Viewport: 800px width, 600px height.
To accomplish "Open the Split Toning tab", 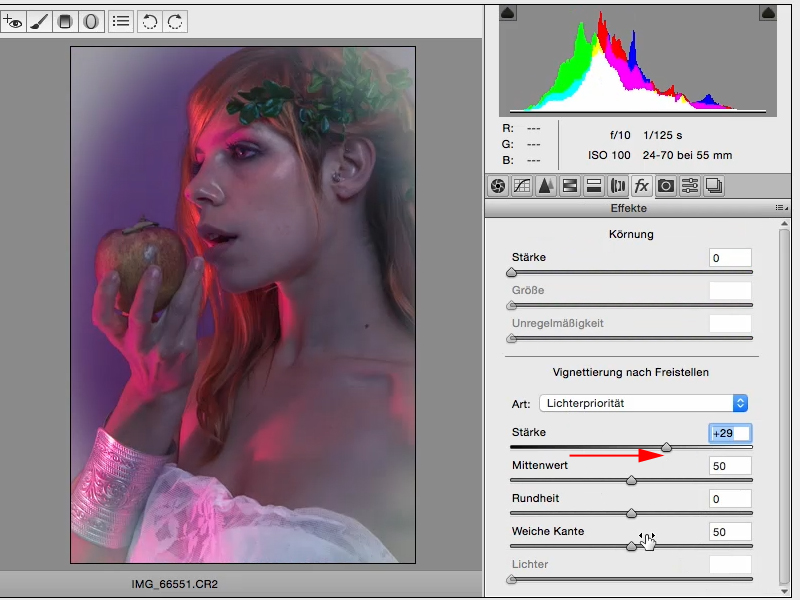I will tap(594, 186).
